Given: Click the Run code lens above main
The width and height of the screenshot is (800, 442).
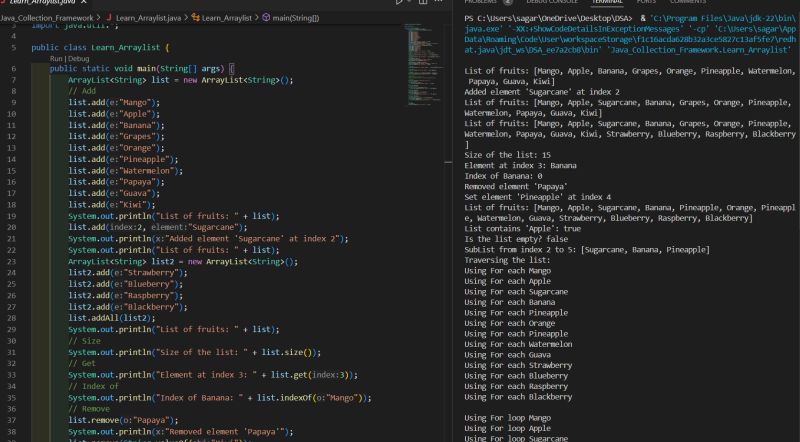Looking at the screenshot, I should tap(56, 59).
